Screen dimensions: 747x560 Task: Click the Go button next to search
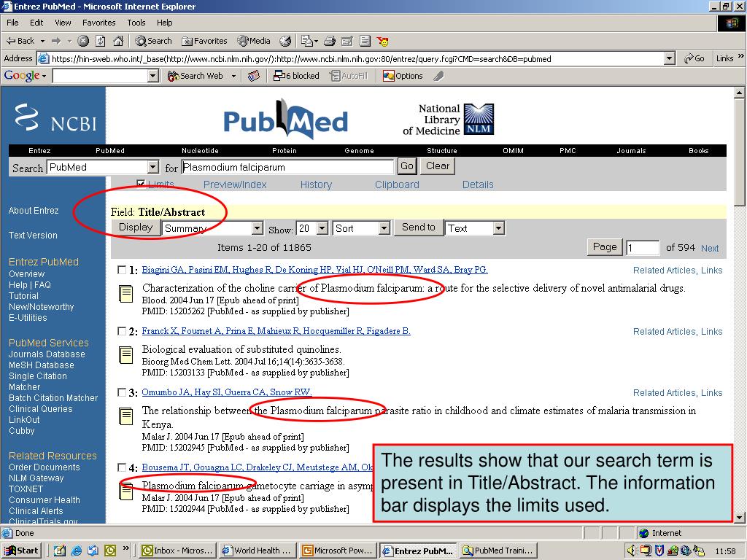pyautogui.click(x=407, y=166)
